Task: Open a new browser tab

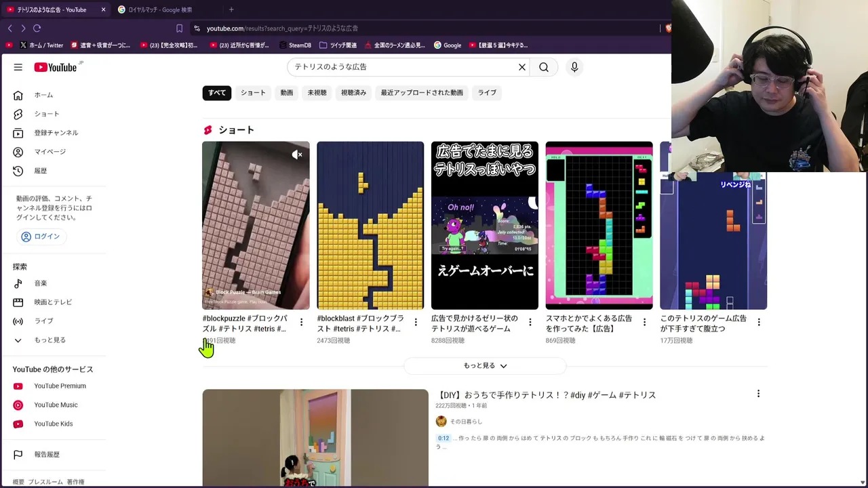Action: pyautogui.click(x=231, y=9)
